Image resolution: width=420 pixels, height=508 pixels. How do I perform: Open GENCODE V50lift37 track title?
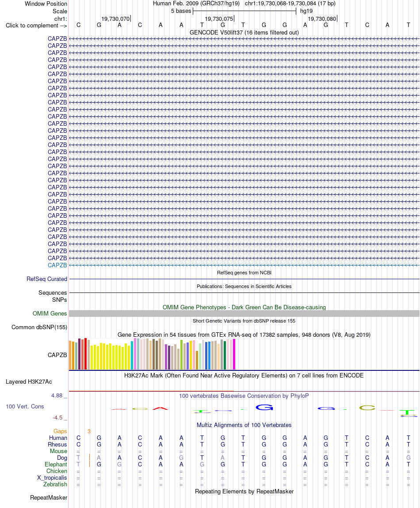pos(244,32)
